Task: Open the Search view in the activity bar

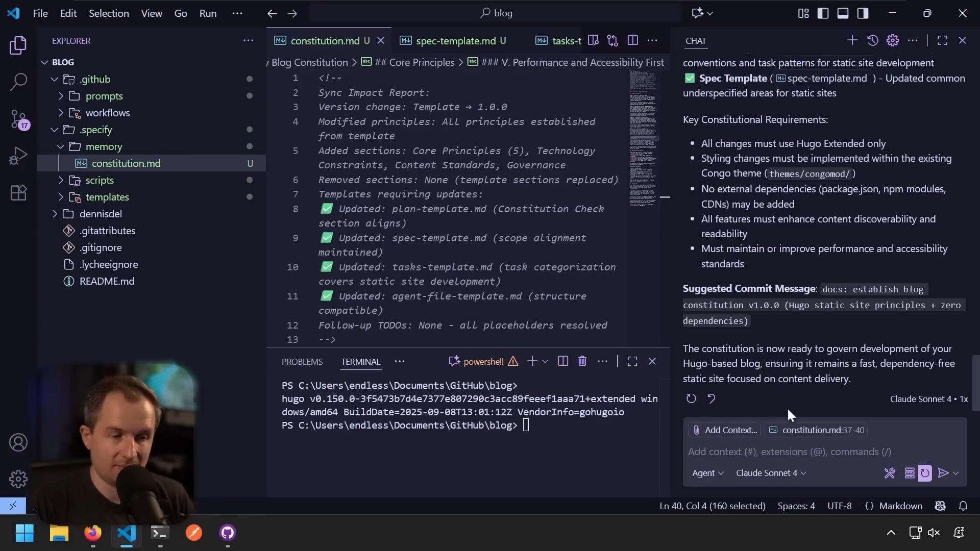Action: [18, 82]
